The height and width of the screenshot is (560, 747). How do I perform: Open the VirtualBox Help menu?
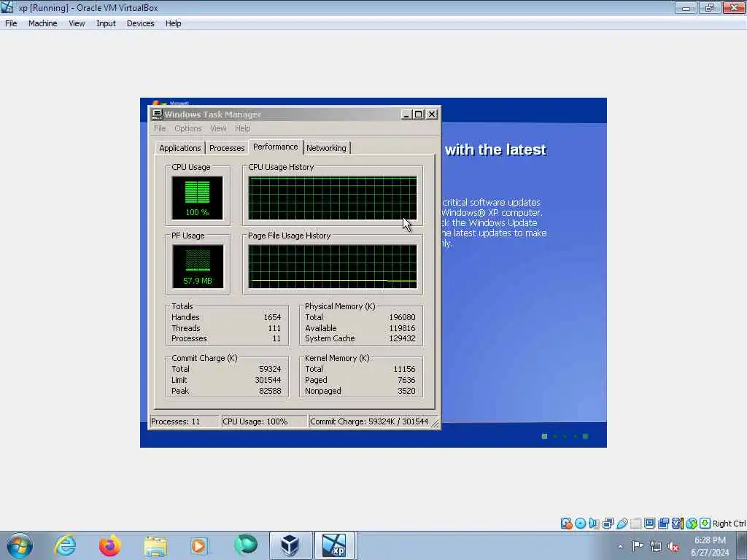pyautogui.click(x=173, y=23)
